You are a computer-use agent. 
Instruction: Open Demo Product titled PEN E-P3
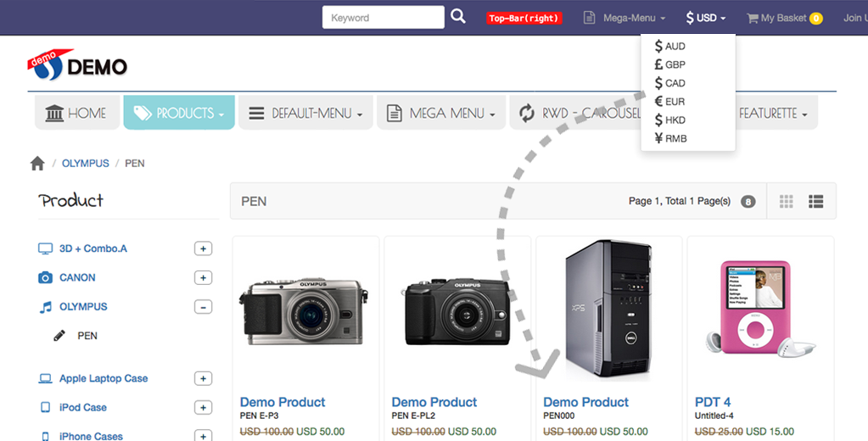pos(283,402)
